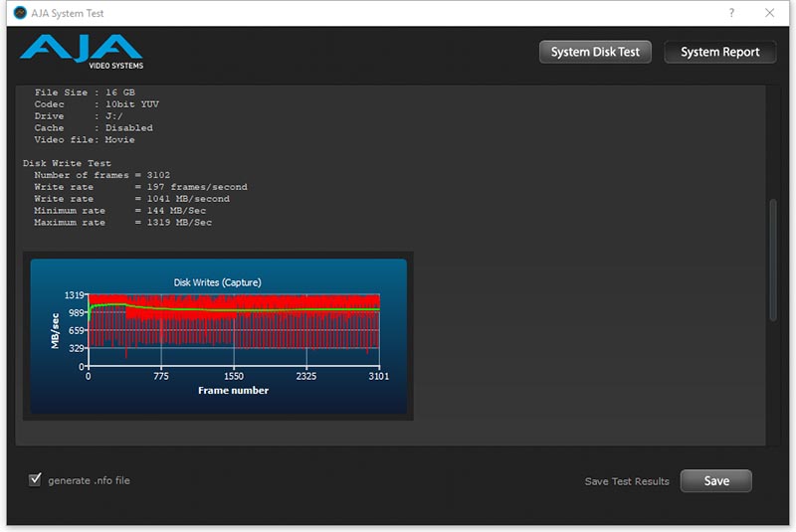Click the AJA System Test title bar icon
Screen dimensions: 796x532
coord(20,13)
